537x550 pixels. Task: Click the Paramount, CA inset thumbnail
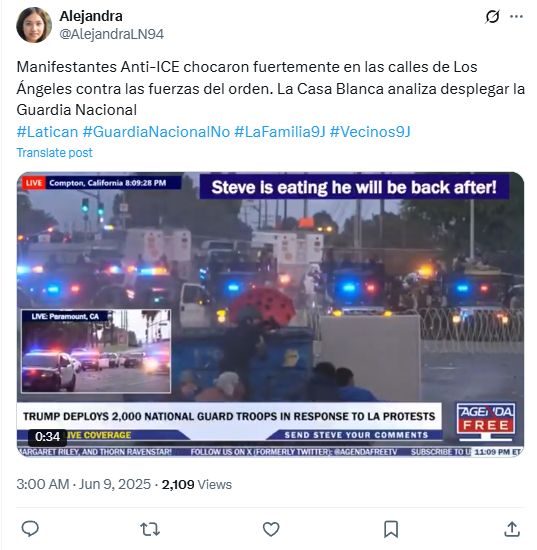96,351
